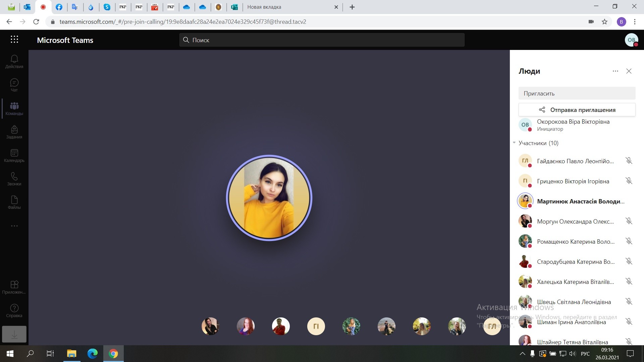Expand more apps ellipsis in sidebar

pyautogui.click(x=14, y=226)
